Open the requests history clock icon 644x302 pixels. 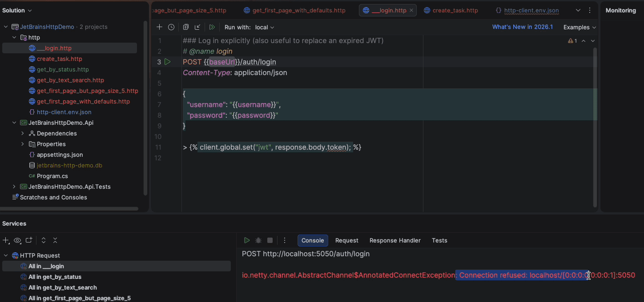coord(171,27)
